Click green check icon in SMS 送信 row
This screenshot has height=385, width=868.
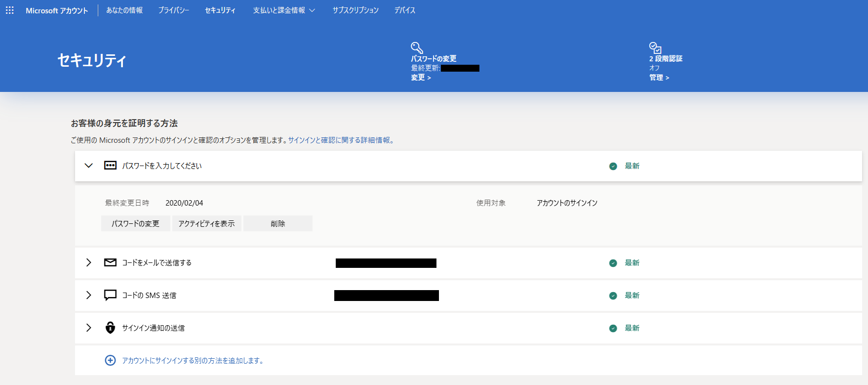(613, 296)
